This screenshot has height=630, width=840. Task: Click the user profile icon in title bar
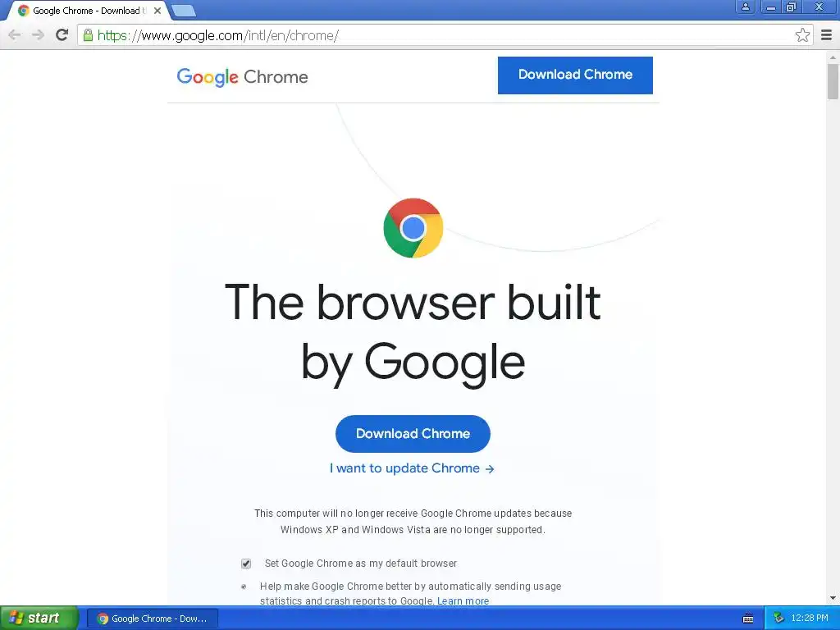click(x=745, y=7)
